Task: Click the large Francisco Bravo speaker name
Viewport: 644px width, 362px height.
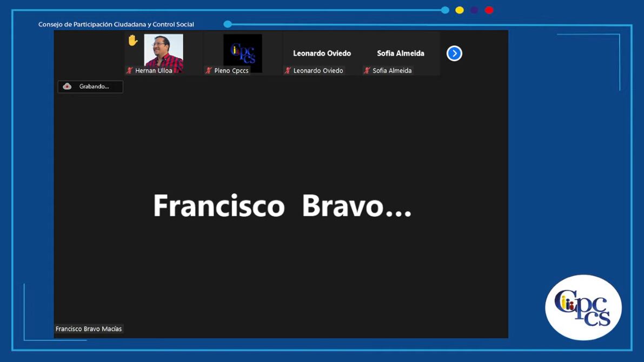Action: pyautogui.click(x=282, y=206)
